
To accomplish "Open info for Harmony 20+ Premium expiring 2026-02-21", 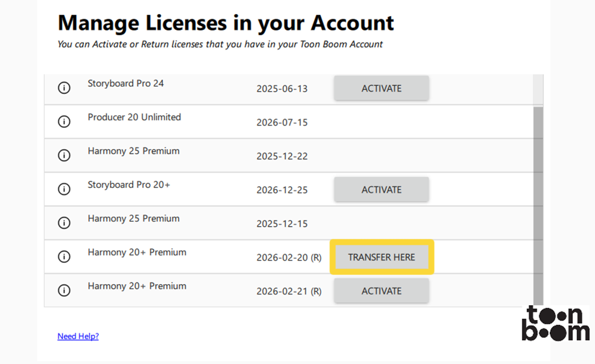I will click(x=64, y=291).
